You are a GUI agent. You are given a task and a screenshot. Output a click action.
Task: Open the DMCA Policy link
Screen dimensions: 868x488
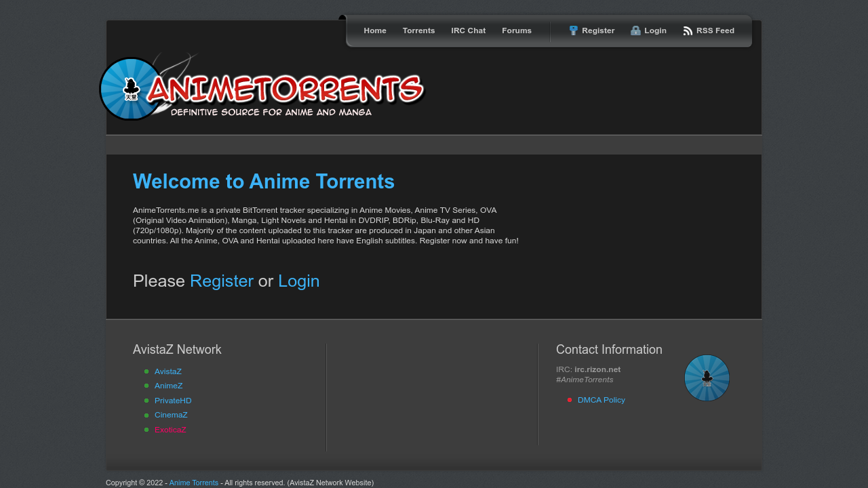point(601,400)
